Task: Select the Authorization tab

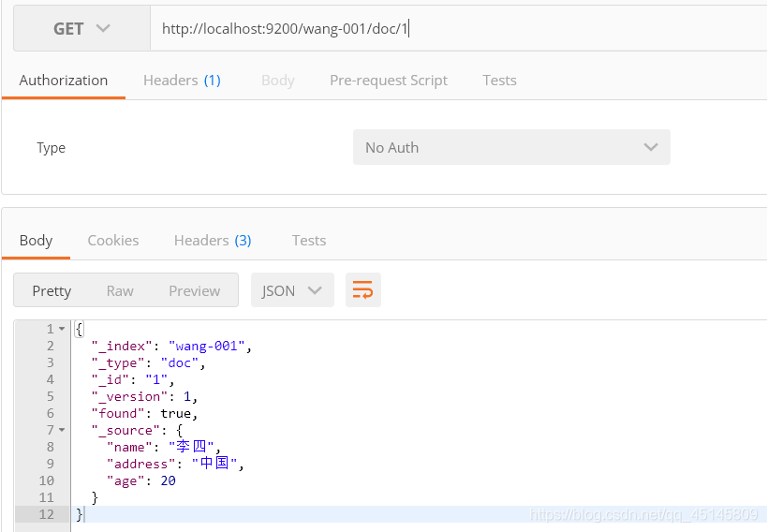Action: [64, 81]
